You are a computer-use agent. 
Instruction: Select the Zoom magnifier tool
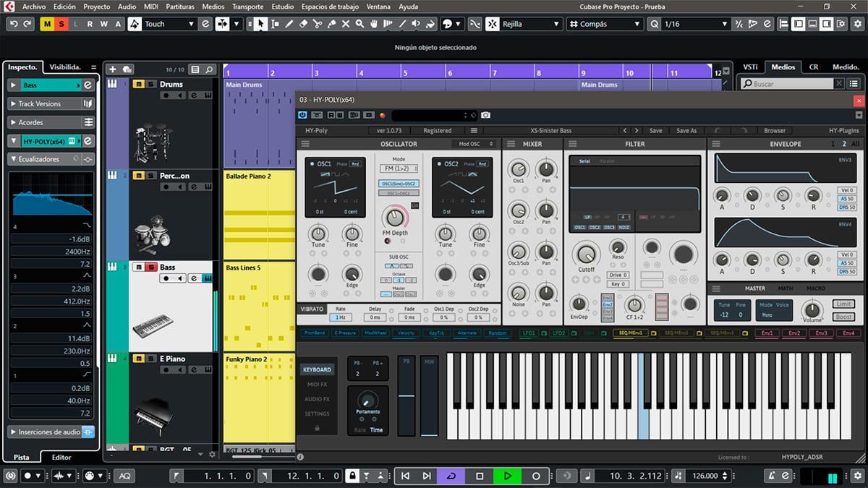(359, 24)
